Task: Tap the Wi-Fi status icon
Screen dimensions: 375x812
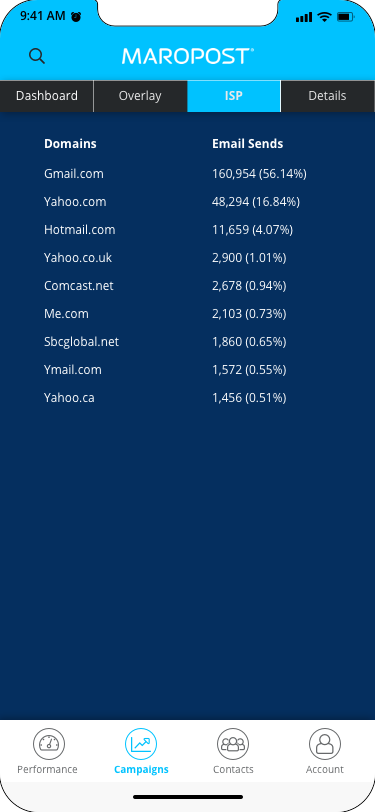Action: point(325,17)
